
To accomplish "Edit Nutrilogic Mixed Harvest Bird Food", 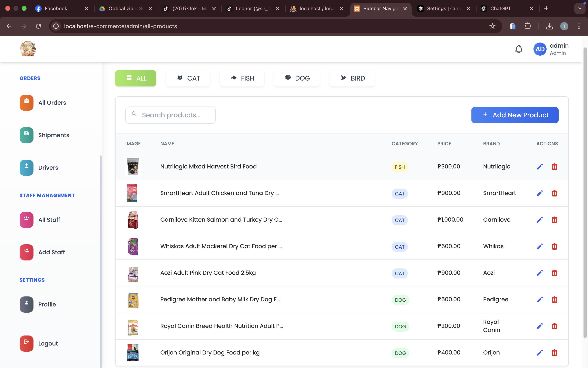I will point(540,167).
